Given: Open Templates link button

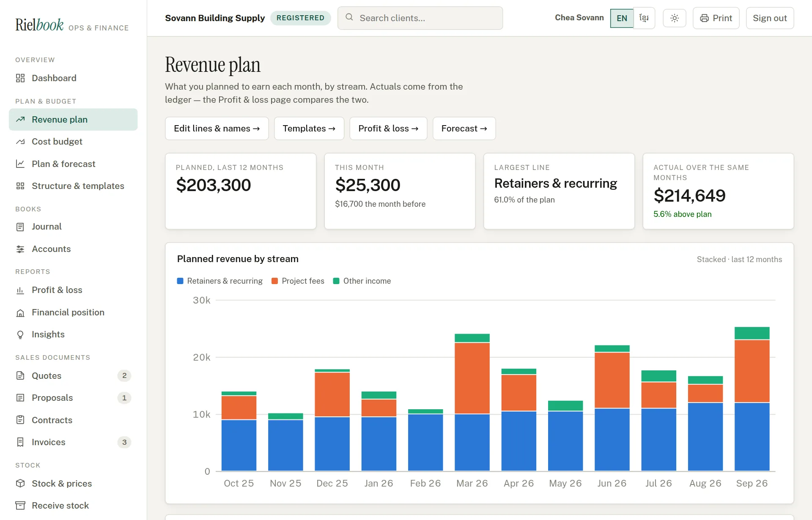Looking at the screenshot, I should 309,129.
